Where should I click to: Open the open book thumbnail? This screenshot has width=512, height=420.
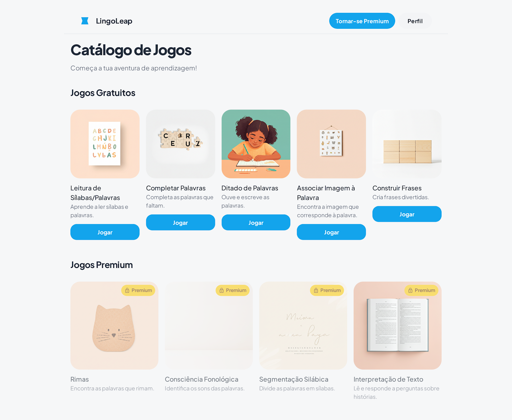pos(397,326)
